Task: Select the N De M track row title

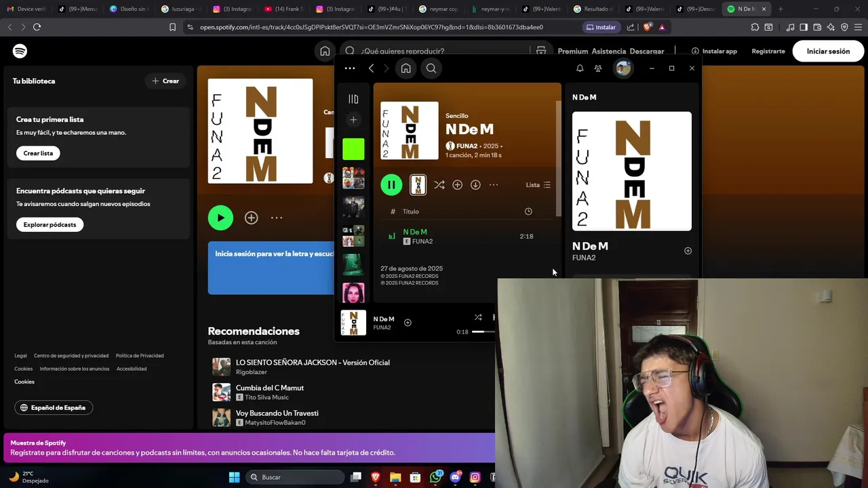Action: pyautogui.click(x=415, y=232)
